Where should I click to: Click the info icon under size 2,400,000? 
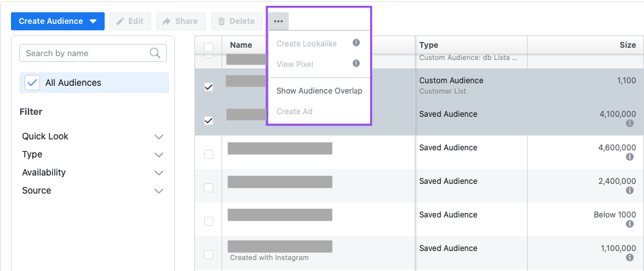(x=630, y=191)
